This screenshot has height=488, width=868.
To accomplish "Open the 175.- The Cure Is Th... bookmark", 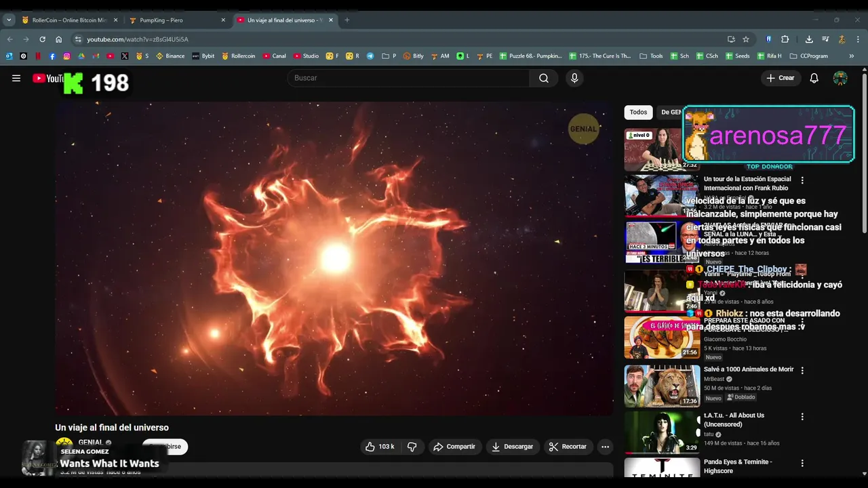I will click(x=600, y=56).
